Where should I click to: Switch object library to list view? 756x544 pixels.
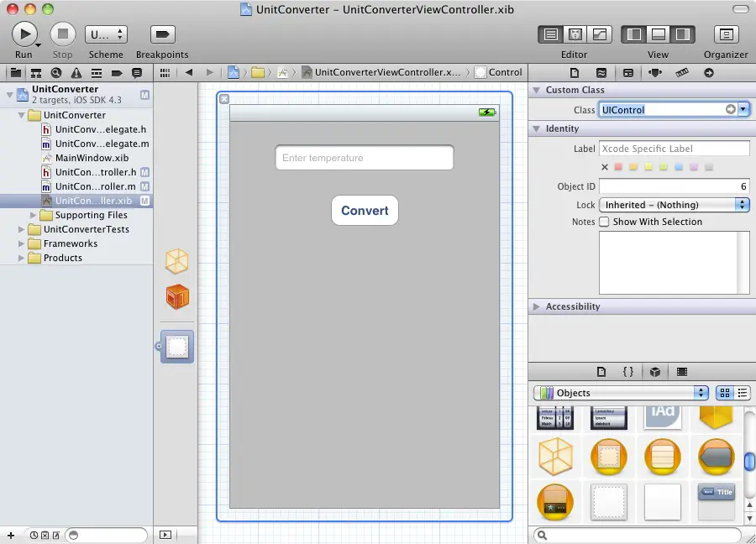pos(743,393)
